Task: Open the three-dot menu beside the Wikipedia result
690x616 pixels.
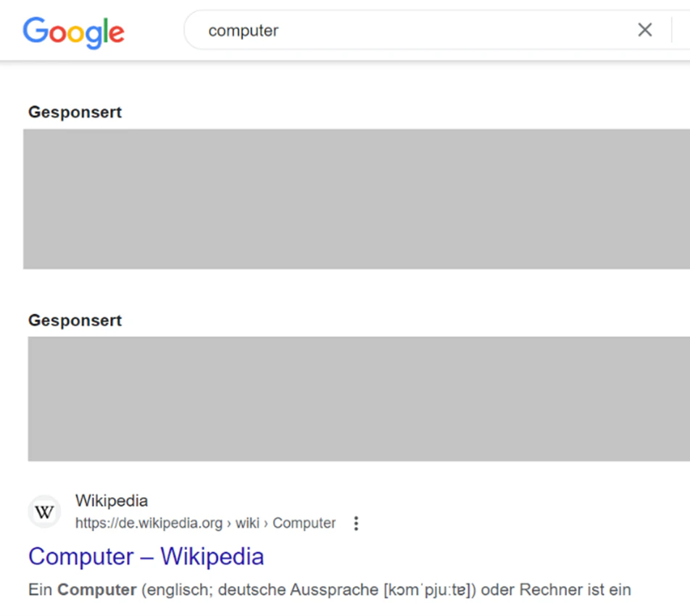Action: pyautogui.click(x=356, y=523)
